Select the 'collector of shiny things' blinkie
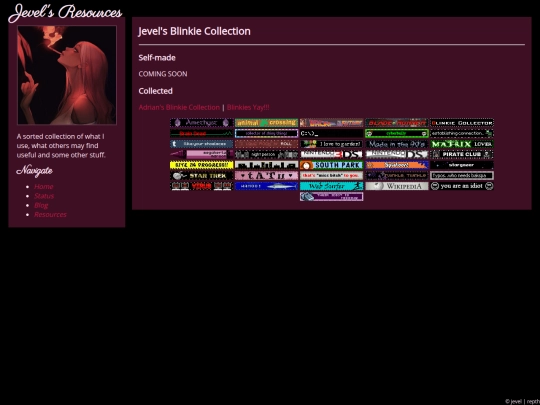 (x=266, y=133)
